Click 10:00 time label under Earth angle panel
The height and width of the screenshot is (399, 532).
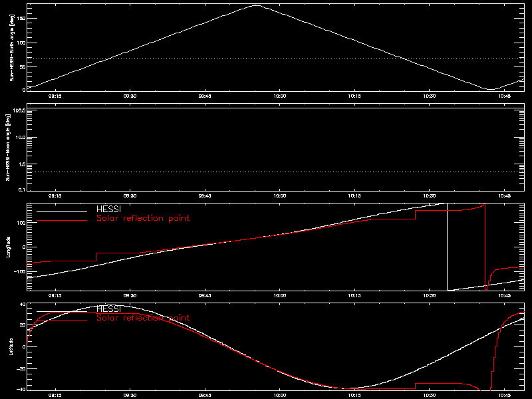point(280,96)
